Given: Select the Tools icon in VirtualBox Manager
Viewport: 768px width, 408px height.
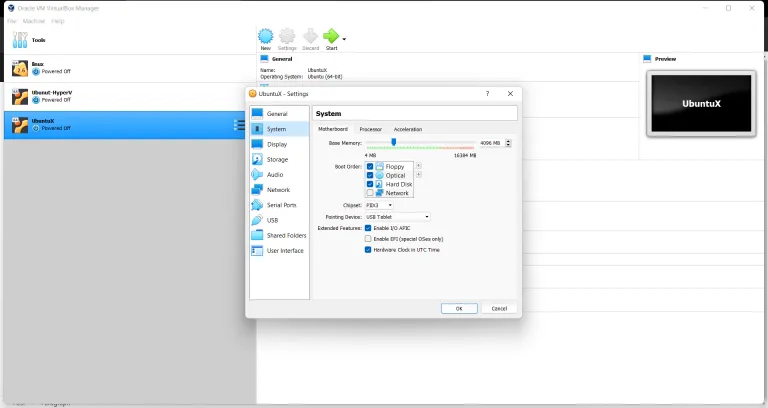Looking at the screenshot, I should pyautogui.click(x=20, y=40).
